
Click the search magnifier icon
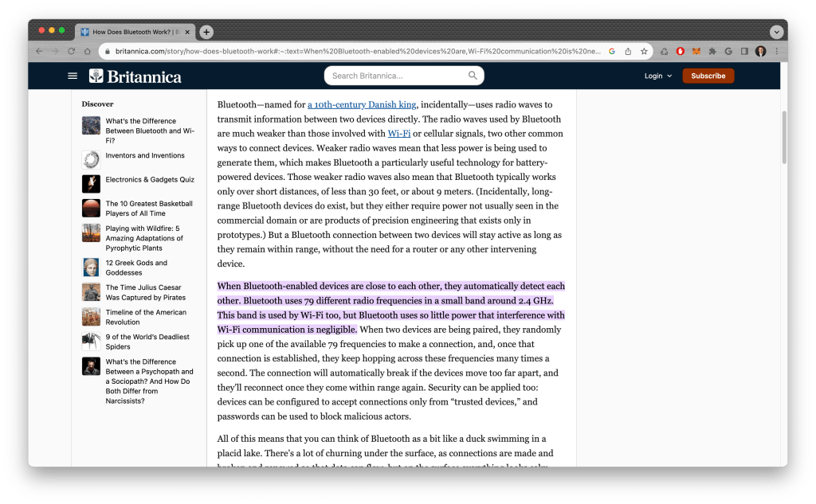pyautogui.click(x=473, y=76)
